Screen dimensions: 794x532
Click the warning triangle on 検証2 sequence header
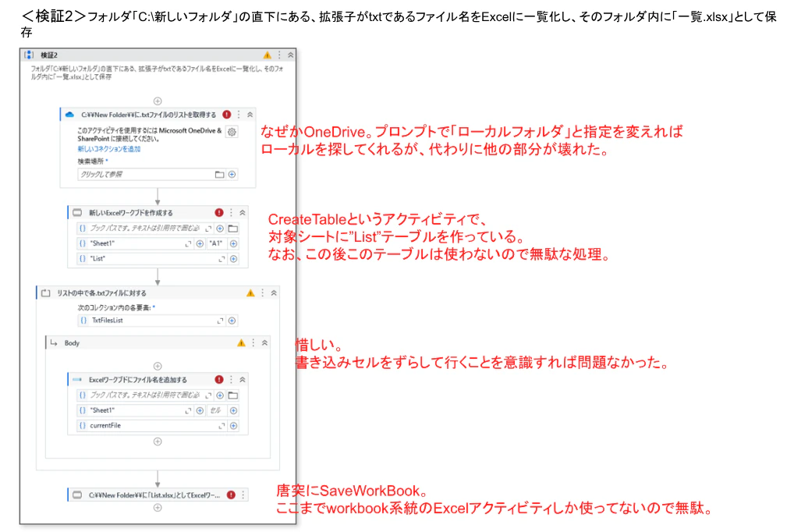pyautogui.click(x=267, y=55)
